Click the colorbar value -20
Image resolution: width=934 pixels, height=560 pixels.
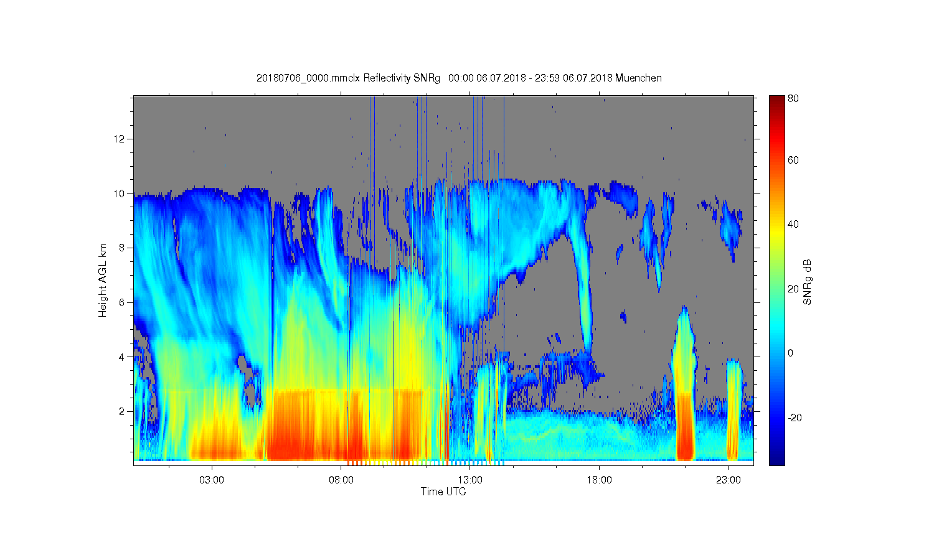point(795,418)
